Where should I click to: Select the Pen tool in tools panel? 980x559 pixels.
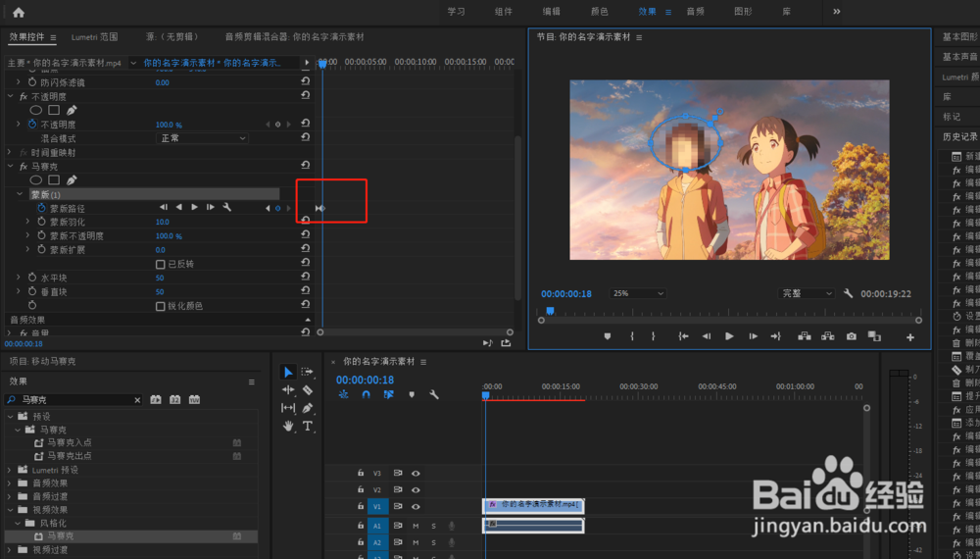click(x=308, y=408)
